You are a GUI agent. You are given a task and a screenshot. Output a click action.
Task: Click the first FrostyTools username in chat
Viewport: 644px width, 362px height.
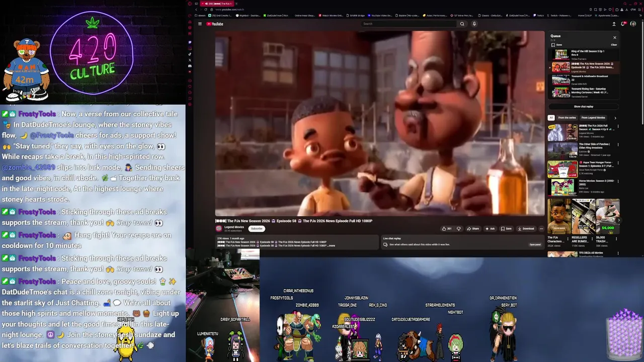point(37,114)
